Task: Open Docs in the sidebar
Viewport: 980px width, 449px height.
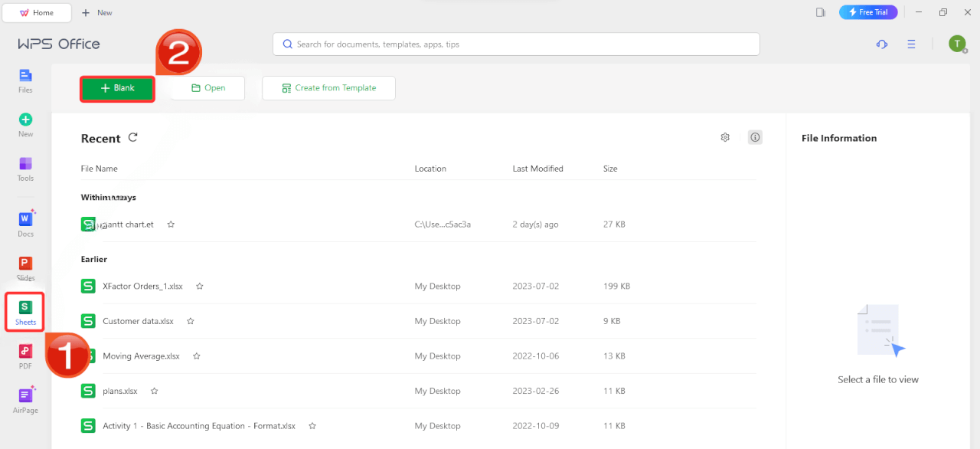Action: (x=25, y=224)
